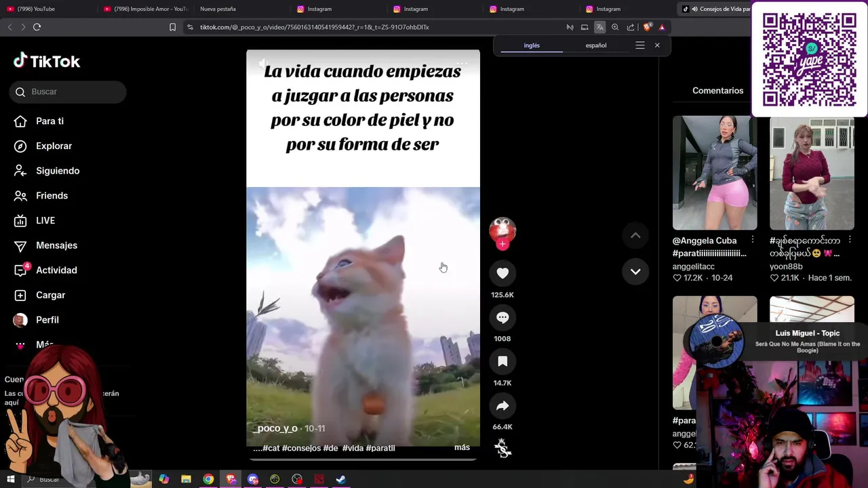Go to the next video with down chevron
Screen dimensions: 868x488
[x=635, y=271]
